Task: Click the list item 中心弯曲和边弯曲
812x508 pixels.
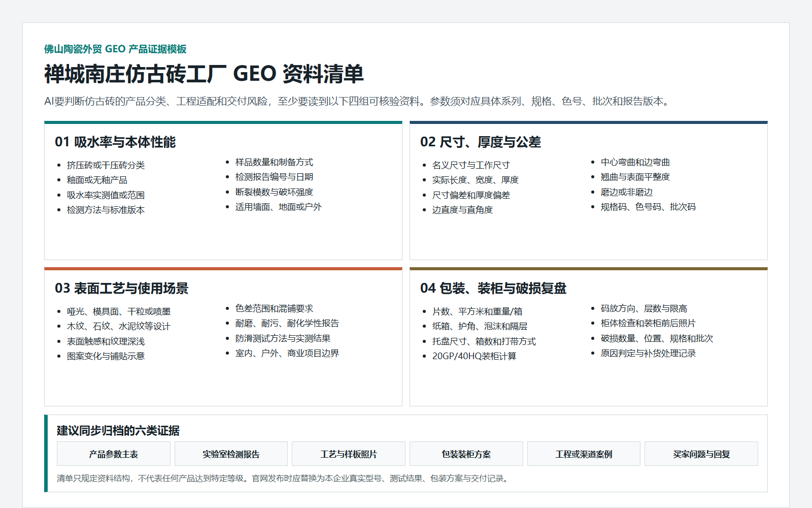Action: click(635, 162)
